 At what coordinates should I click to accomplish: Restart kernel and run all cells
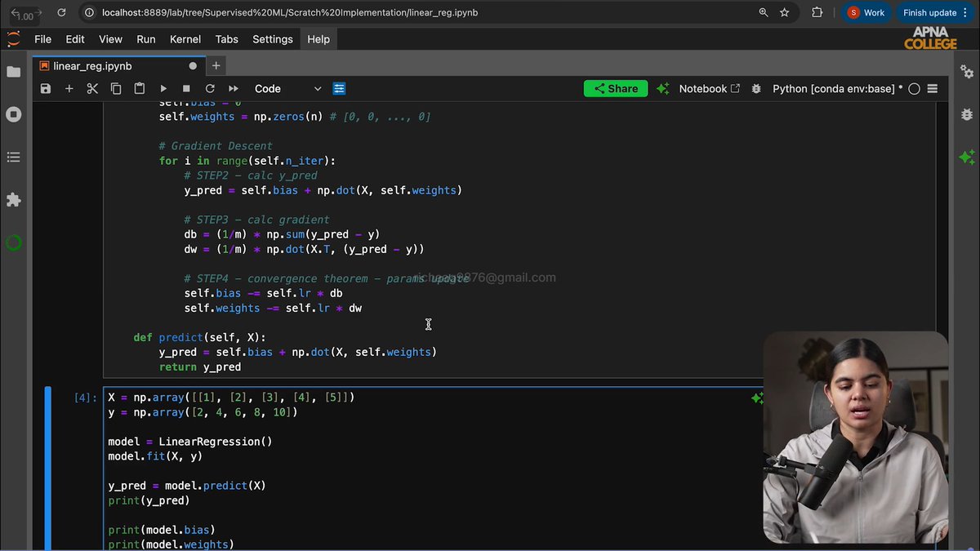pos(234,89)
